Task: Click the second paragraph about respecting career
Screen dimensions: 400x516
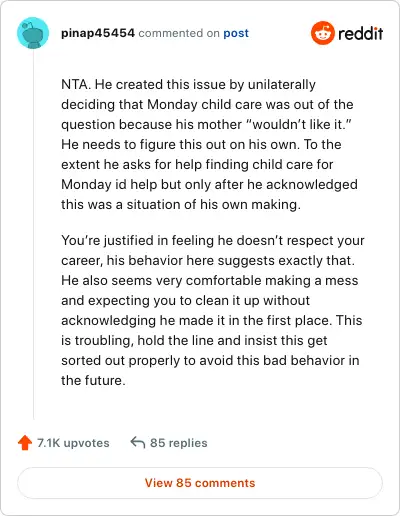Action: pos(213,310)
